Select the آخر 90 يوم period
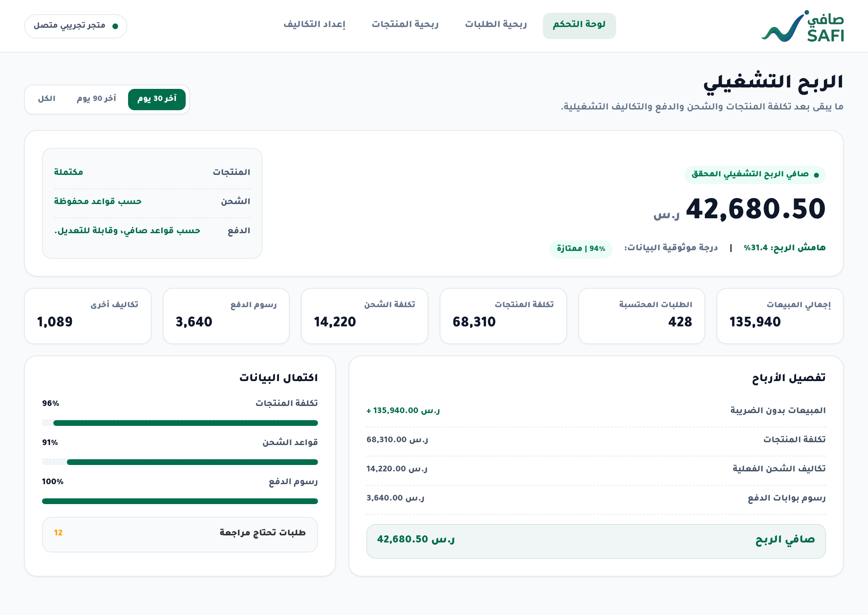Image resolution: width=868 pixels, height=615 pixels. point(96,99)
